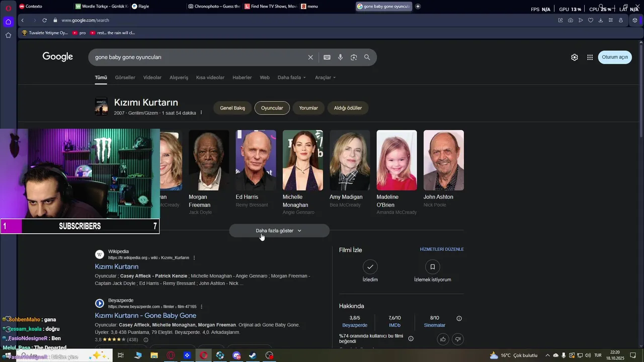Select the Oyuncular chip

click(x=272, y=108)
